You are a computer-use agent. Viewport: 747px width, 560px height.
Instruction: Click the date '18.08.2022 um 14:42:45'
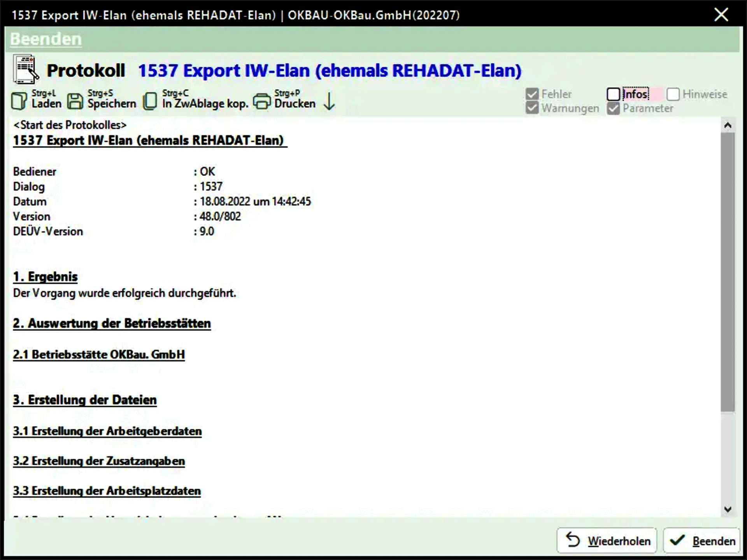point(255,201)
